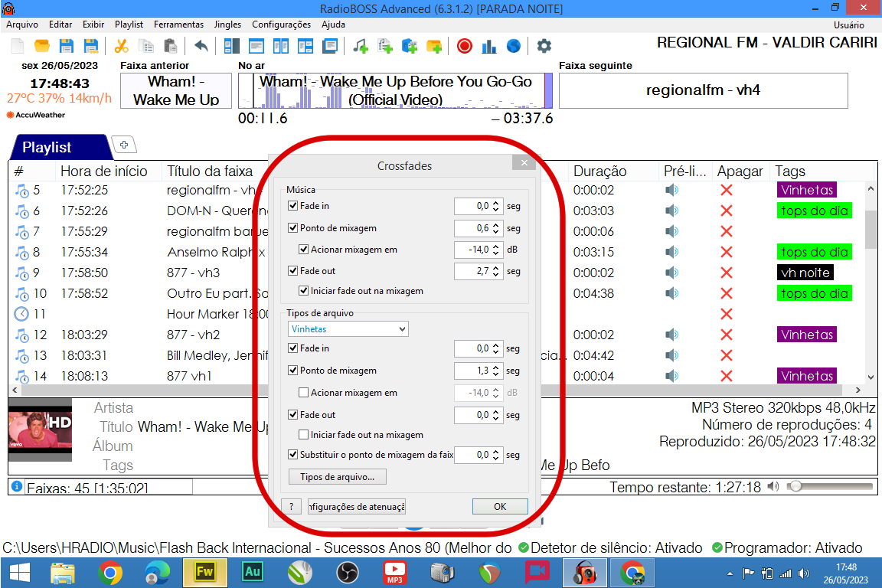Click the Música Fade in seconds field
882x588 pixels.
[478, 206]
